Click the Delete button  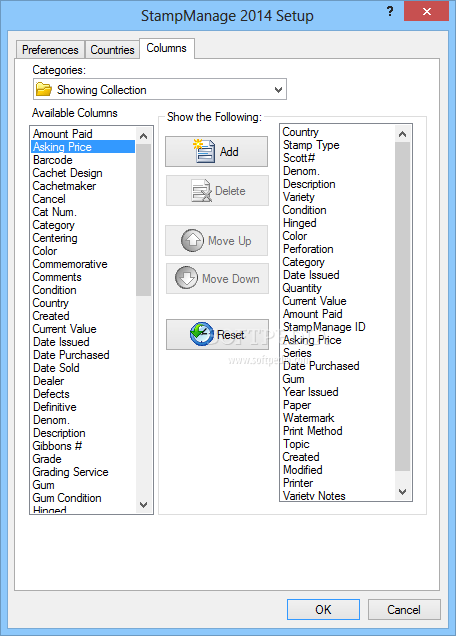pyautogui.click(x=217, y=191)
